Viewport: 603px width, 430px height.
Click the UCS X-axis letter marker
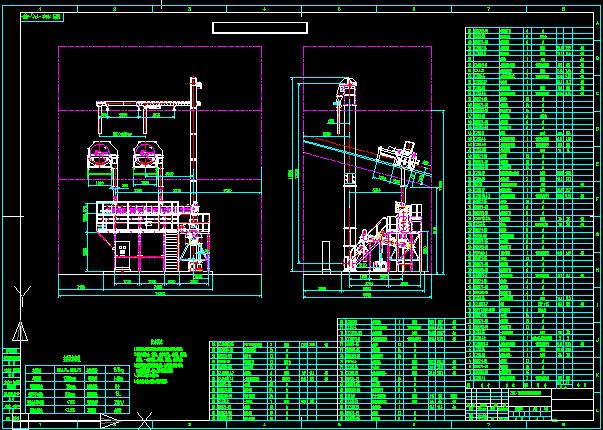tap(145, 420)
